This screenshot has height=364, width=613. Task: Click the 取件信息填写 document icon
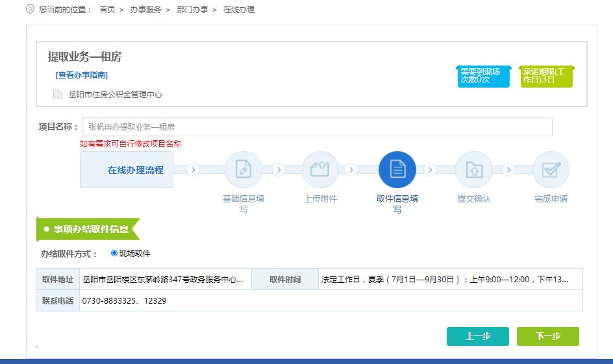397,169
